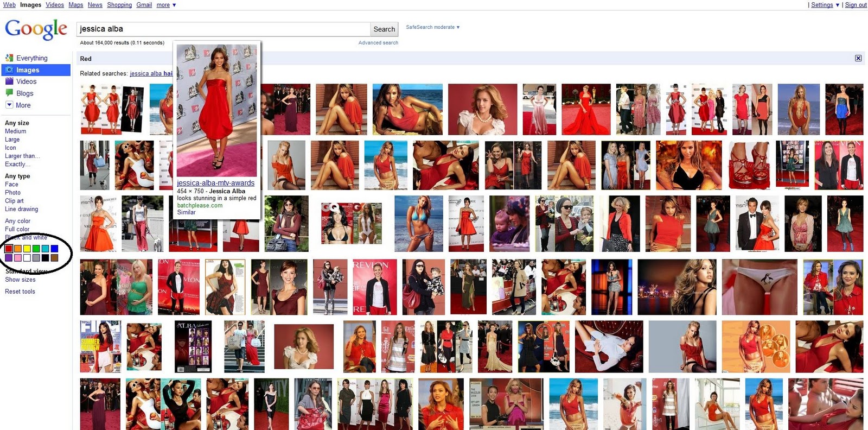Filter images by Line drawing type
Screen dimensions: 868x430
(x=21, y=209)
